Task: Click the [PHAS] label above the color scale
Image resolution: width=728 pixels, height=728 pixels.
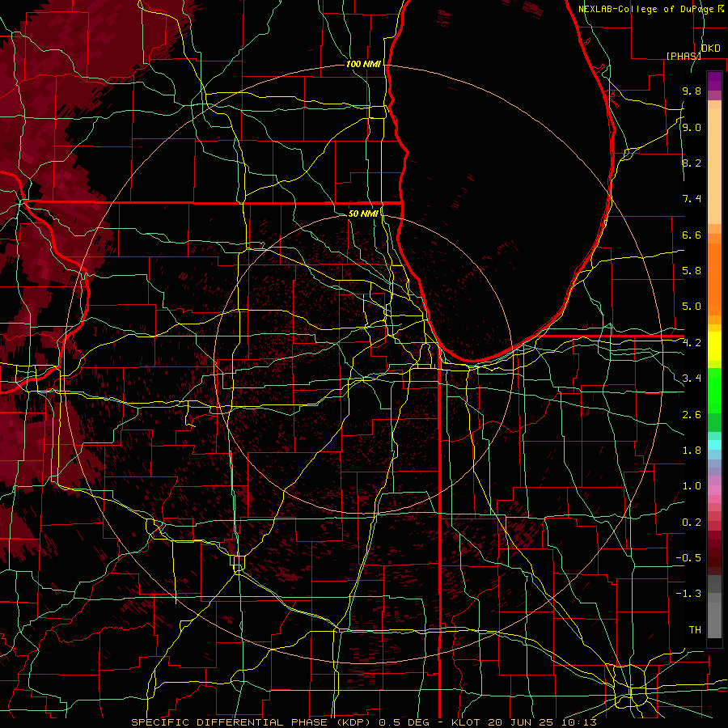Action: [684, 56]
